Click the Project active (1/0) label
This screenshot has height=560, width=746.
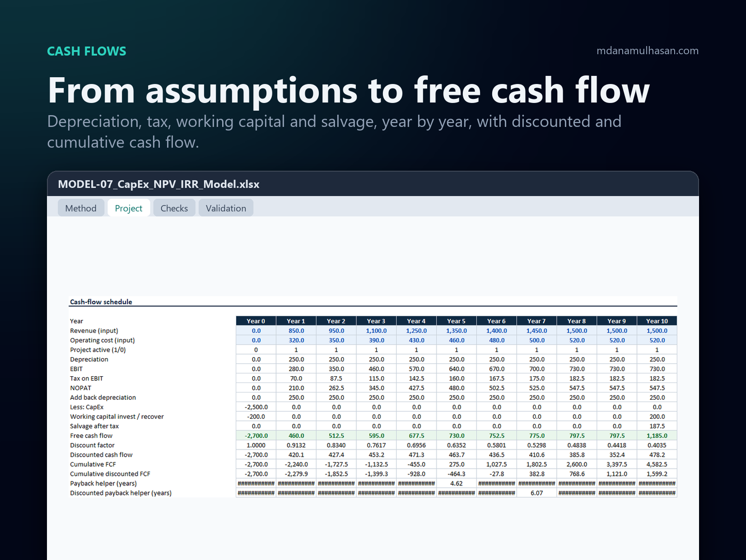(x=98, y=350)
